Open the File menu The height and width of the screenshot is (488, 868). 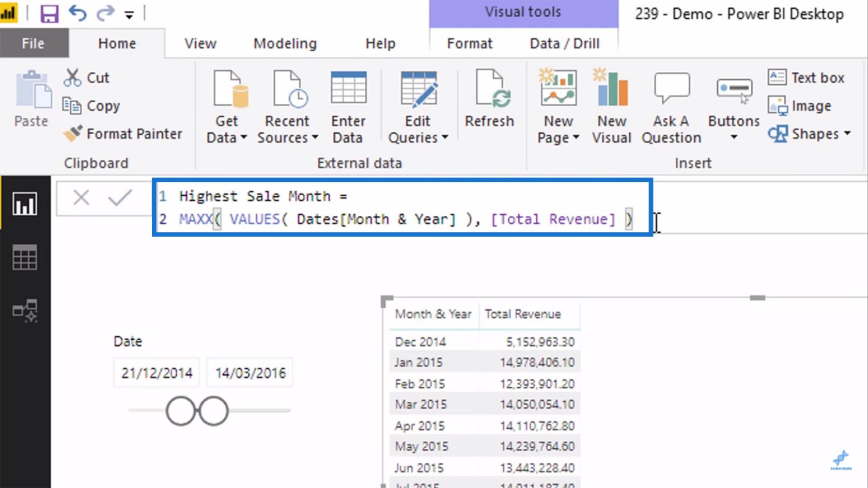coord(33,43)
